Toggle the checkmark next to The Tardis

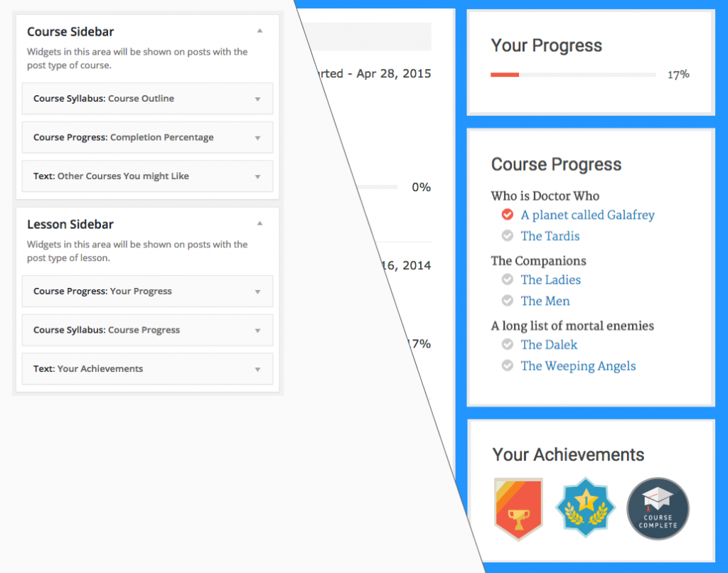click(x=507, y=236)
